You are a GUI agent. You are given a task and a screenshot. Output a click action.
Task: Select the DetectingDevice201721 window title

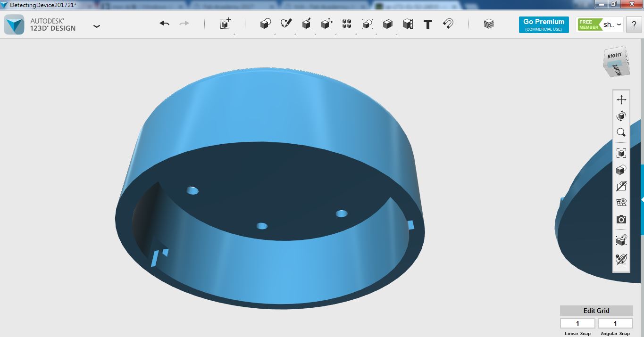pyautogui.click(x=43, y=5)
